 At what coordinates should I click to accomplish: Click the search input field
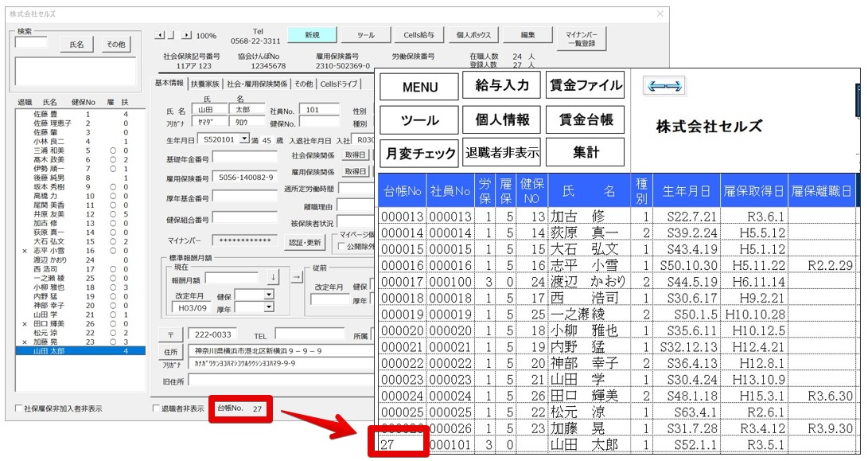pyautogui.click(x=31, y=43)
